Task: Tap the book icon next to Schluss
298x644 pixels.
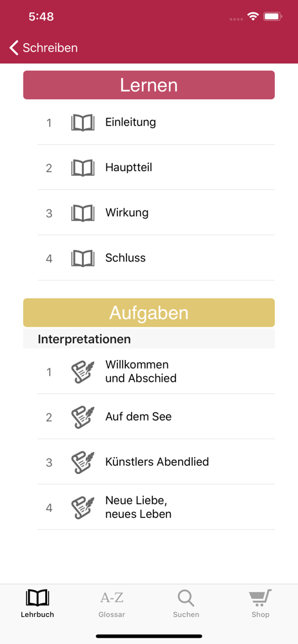Action: (83, 258)
